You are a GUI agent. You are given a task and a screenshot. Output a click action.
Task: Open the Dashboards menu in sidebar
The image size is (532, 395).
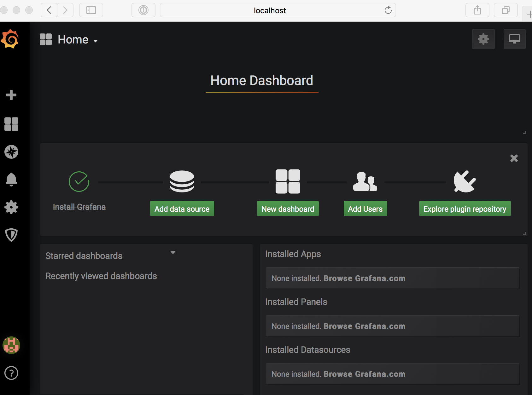click(11, 124)
